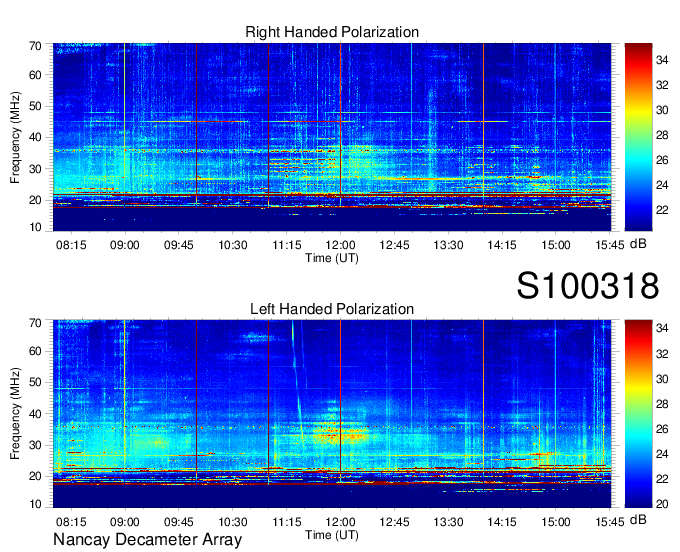Image resolution: width=680 pixels, height=552 pixels.
Task: Click the 14:15 time tick under Left Handed plot
Action: click(502, 522)
